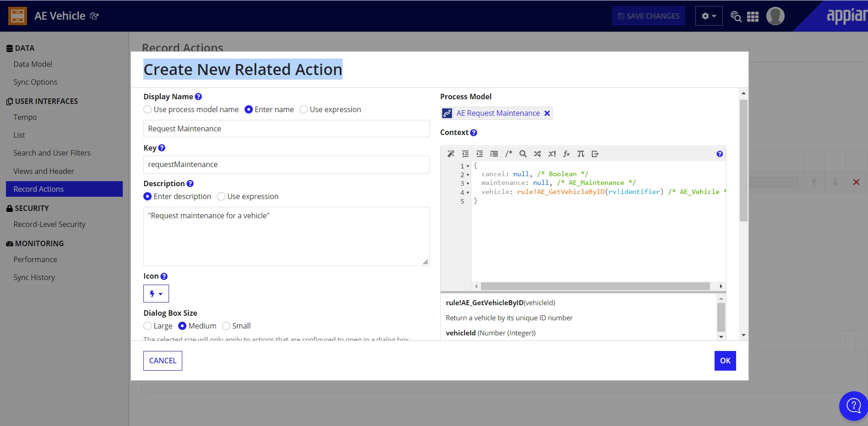Click the format expression magic wand icon
The height and width of the screenshot is (426, 868).
click(x=451, y=154)
